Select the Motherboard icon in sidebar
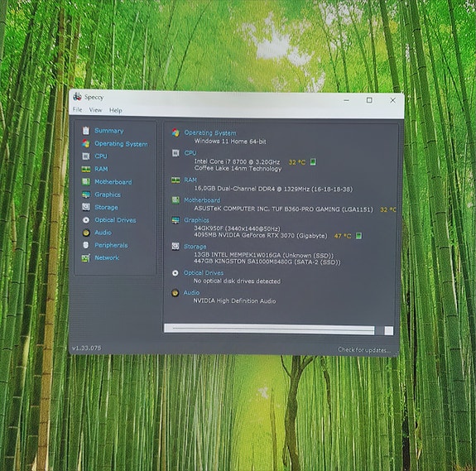Screen dimensions: 476x471 coord(86,181)
